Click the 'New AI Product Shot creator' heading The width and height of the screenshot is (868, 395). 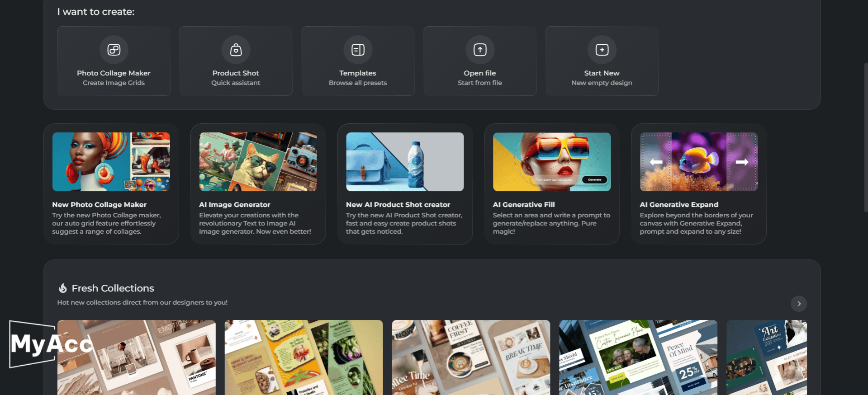[398, 205]
